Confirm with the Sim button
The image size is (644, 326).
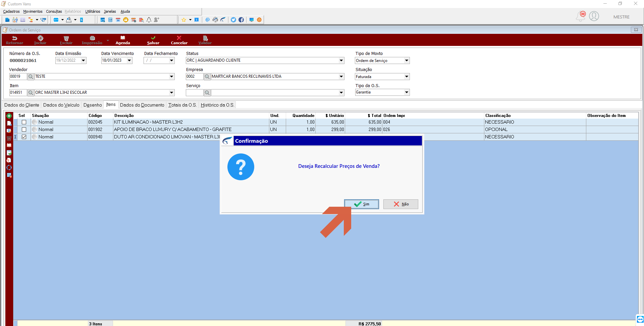point(362,204)
